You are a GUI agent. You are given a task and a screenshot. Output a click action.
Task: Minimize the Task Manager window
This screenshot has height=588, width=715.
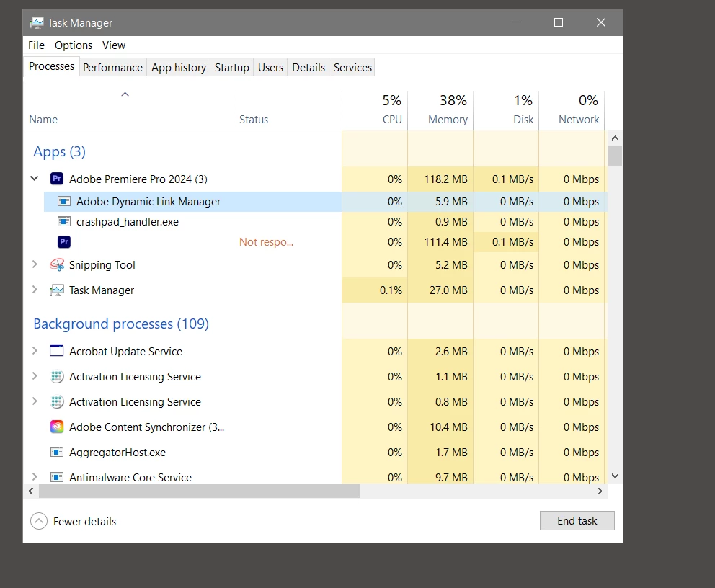click(x=516, y=22)
